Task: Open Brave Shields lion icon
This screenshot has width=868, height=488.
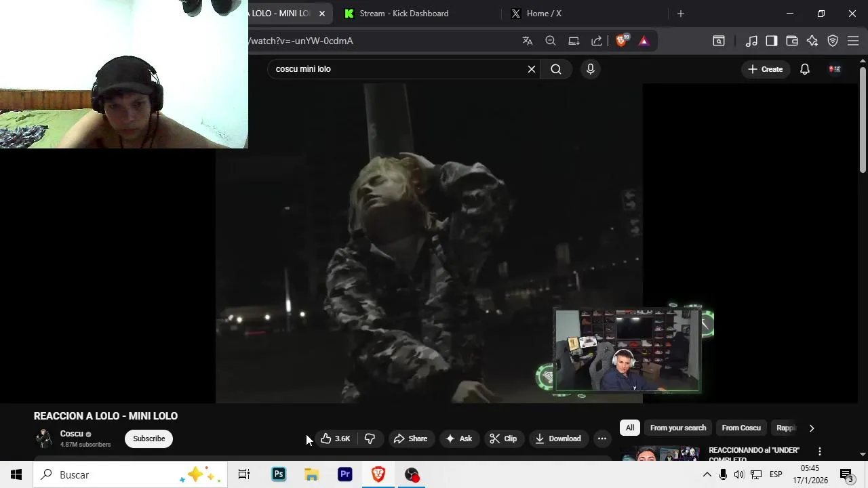Action: pyautogui.click(x=621, y=41)
